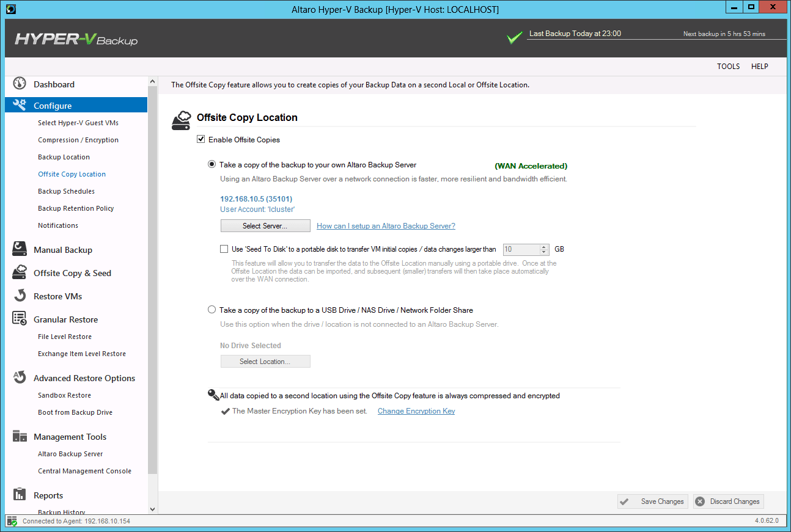Viewport: 791px width, 532px height.
Task: Open the Dashboard section
Action: [54, 84]
